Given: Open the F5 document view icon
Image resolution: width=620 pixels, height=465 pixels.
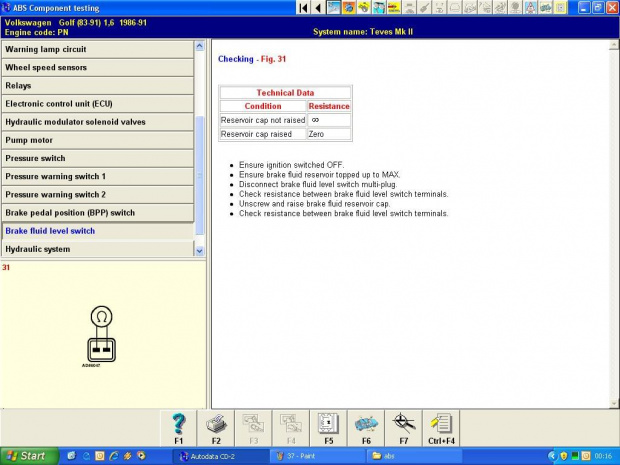Looking at the screenshot, I should point(327,427).
